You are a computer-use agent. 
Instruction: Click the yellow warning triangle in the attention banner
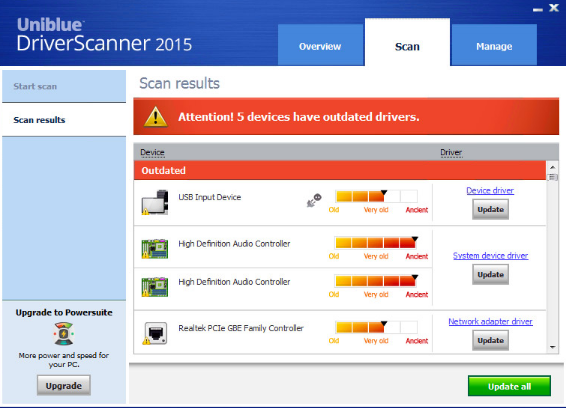(x=156, y=117)
